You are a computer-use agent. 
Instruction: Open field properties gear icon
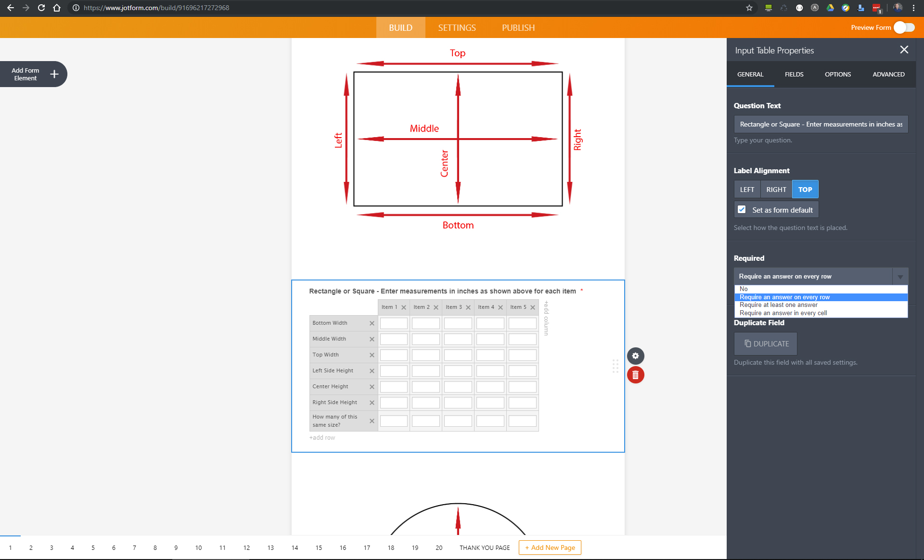[635, 356]
